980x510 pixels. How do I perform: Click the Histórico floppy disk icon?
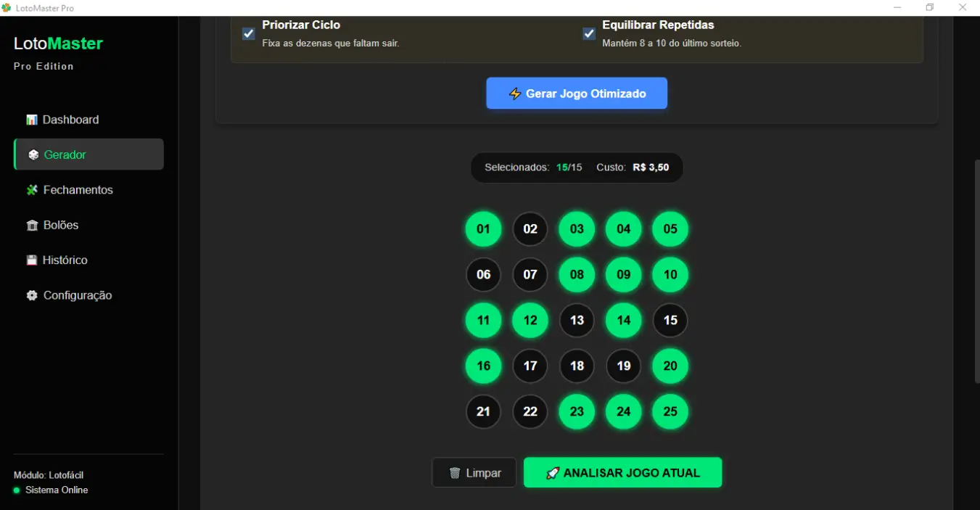coord(32,260)
